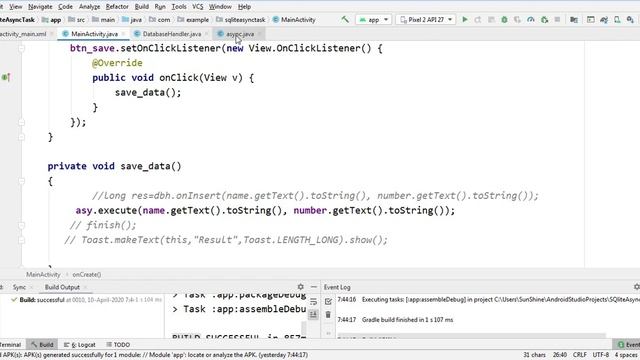
Task: Click 'Gradle build finished in 1 s 107 ms' entry
Action: (407, 320)
